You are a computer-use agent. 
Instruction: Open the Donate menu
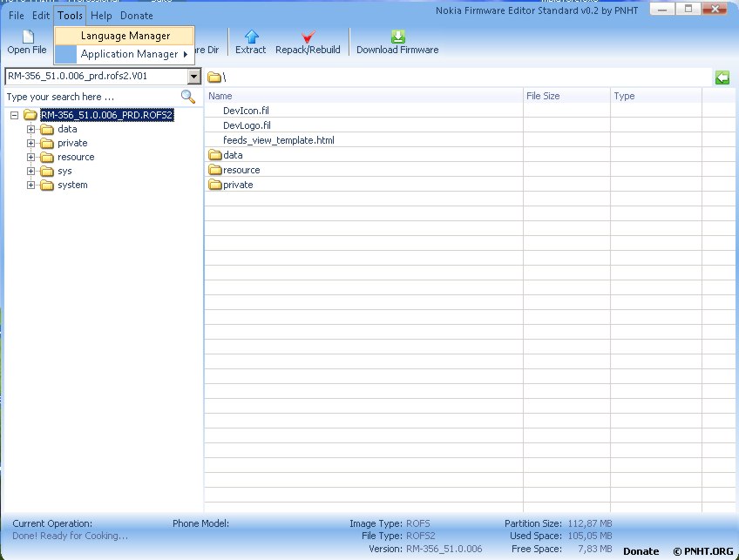[x=137, y=16]
